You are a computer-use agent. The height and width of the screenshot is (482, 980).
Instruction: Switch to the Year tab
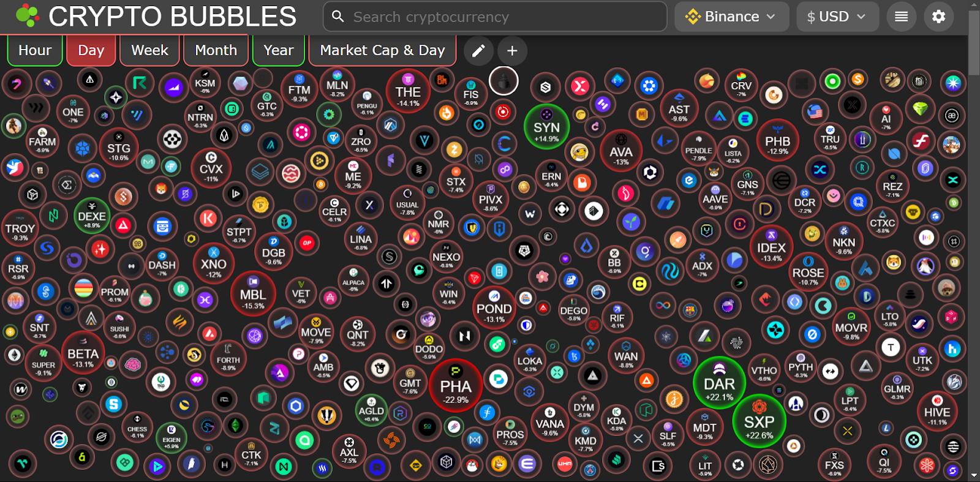pos(279,50)
